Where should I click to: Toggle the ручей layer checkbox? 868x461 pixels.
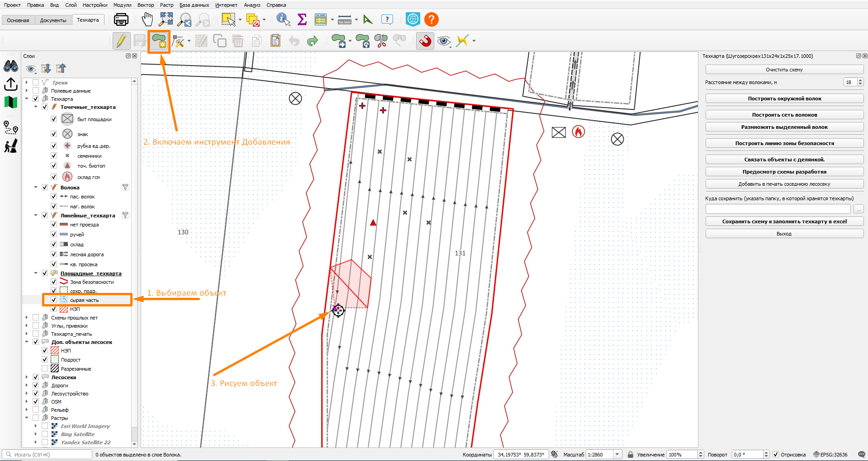pos(54,234)
